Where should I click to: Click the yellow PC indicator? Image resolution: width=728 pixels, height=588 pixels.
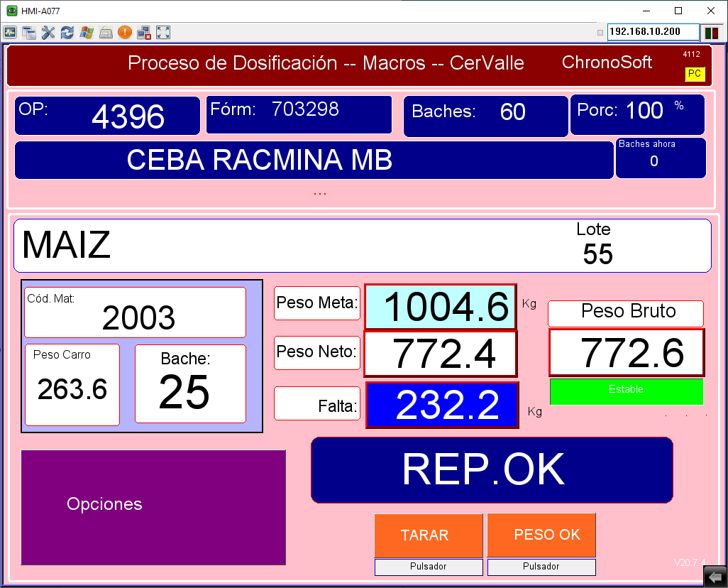click(695, 73)
